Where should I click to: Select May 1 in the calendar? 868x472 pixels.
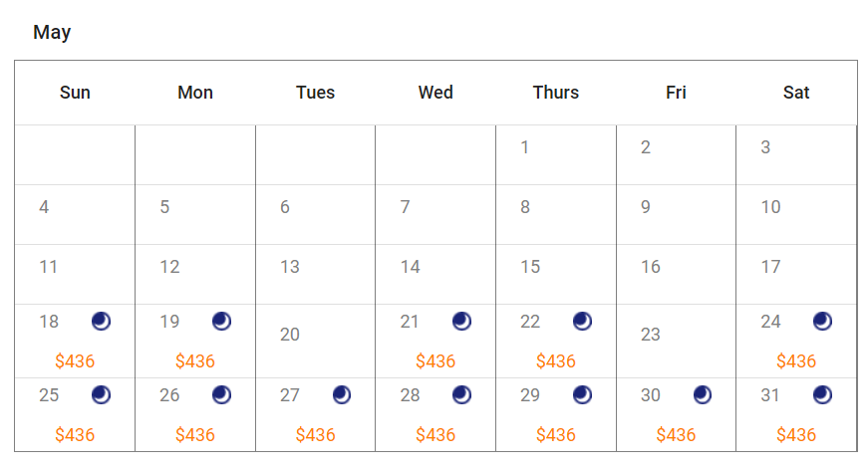tap(525, 147)
